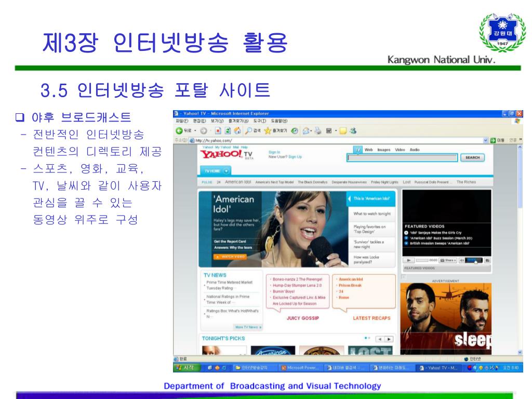Screen dimensions: 532x399
Task: Click the Sign Up link
Action: [x=295, y=157]
